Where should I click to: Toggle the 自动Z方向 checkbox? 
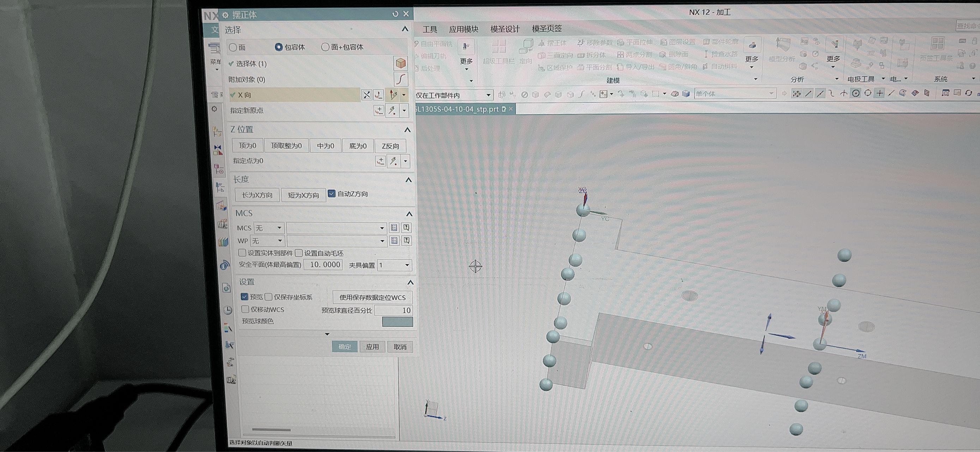tap(332, 194)
